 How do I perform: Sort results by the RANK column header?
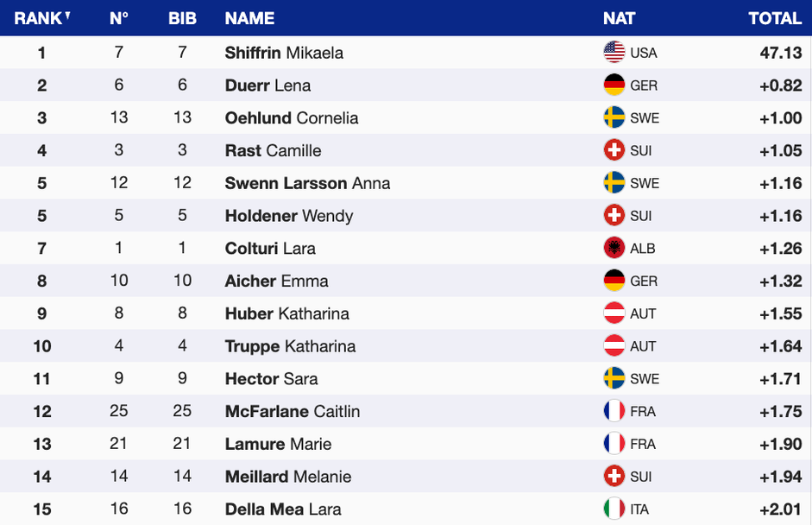(x=37, y=18)
